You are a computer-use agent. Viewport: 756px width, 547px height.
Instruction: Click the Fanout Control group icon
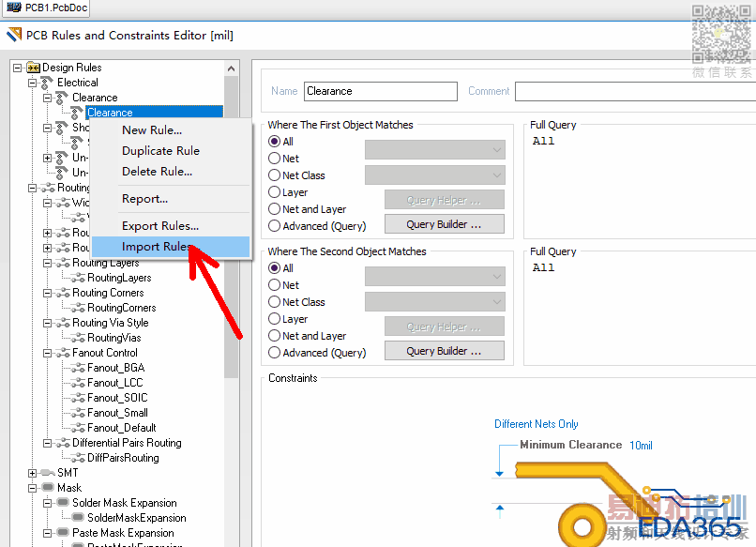(63, 353)
